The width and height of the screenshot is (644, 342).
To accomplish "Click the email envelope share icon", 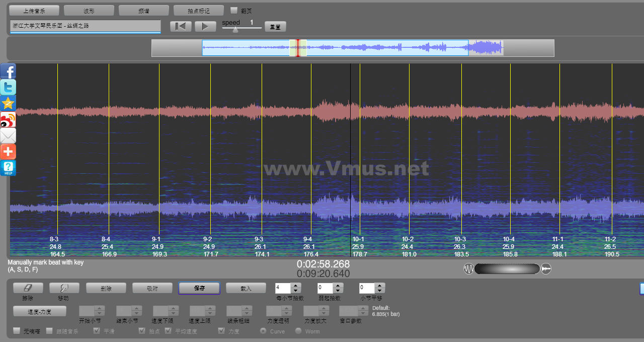I will (8, 135).
